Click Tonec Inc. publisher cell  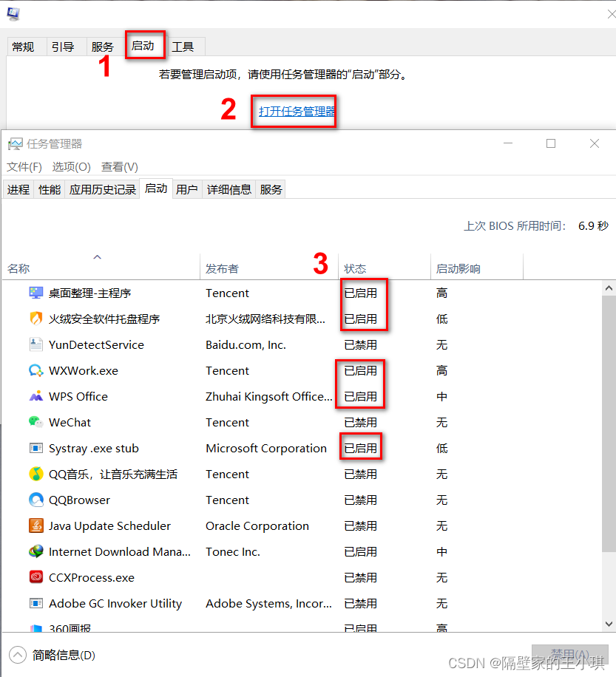point(233,552)
